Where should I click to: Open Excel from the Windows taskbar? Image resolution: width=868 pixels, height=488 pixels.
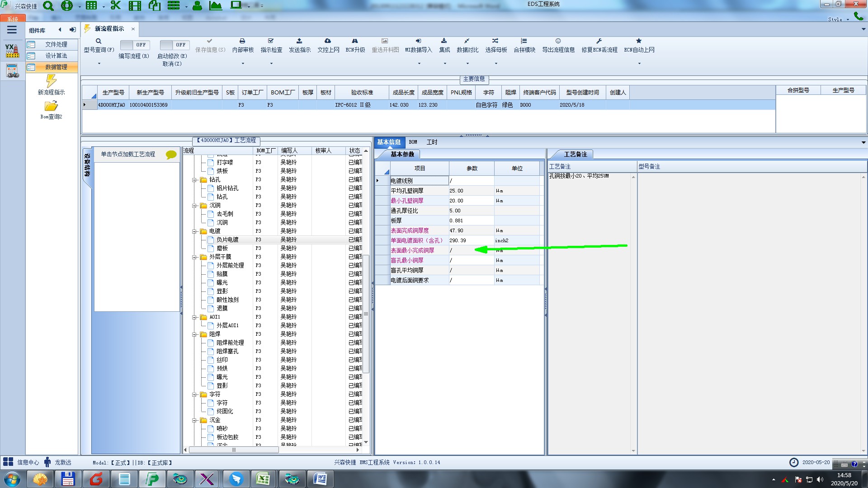[263, 479]
